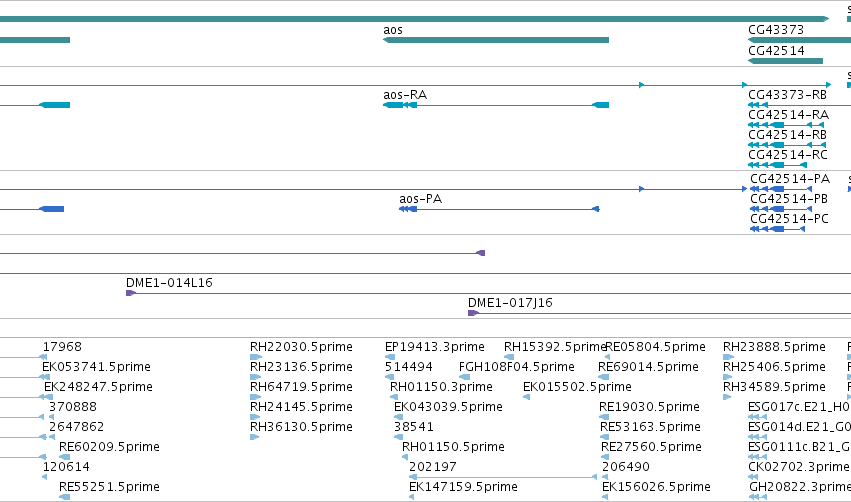Select the DME1-014L16 clone label
Image resolution: width=851 pixels, height=502 pixels.
coord(169,283)
